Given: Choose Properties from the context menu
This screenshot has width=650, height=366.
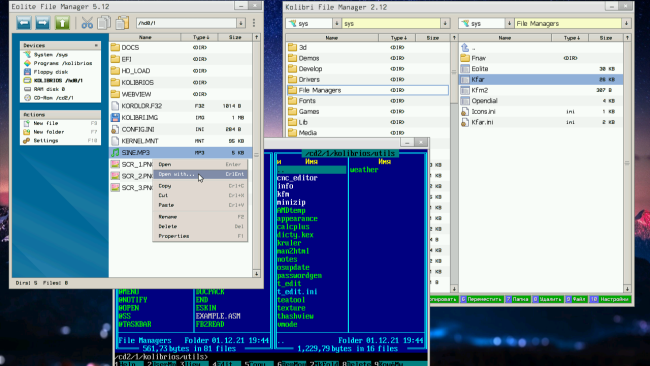Looking at the screenshot, I should (200, 236).
